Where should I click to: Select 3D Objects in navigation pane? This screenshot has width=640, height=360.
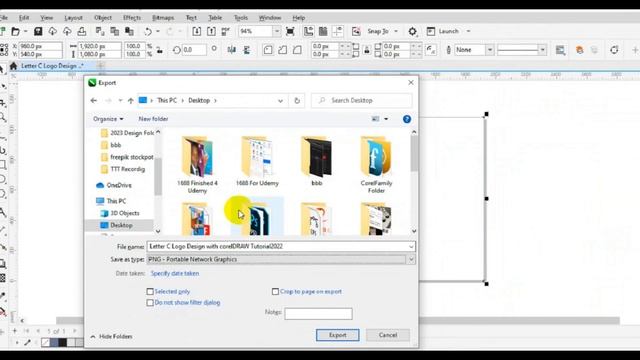click(124, 213)
